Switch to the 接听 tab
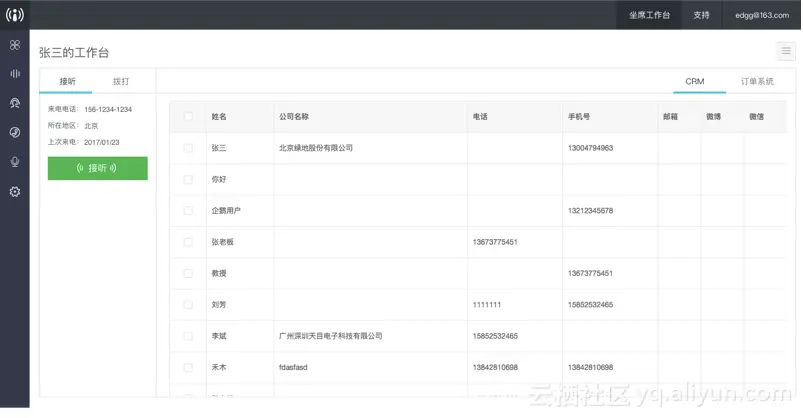 tap(67, 81)
